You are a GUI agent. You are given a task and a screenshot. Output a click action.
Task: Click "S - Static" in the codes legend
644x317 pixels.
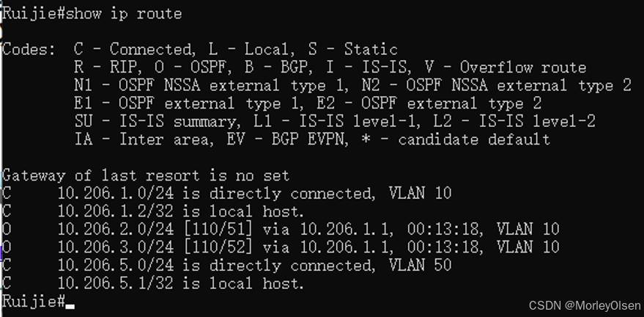(360, 50)
